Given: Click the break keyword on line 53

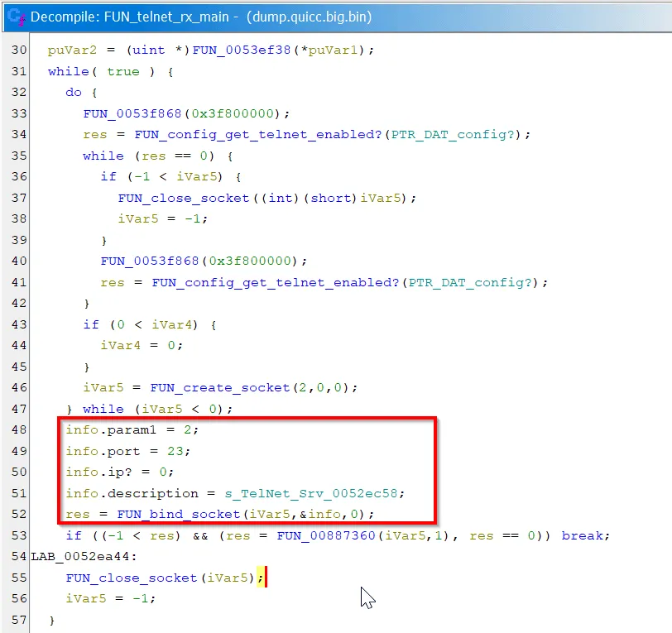Looking at the screenshot, I should click(584, 535).
